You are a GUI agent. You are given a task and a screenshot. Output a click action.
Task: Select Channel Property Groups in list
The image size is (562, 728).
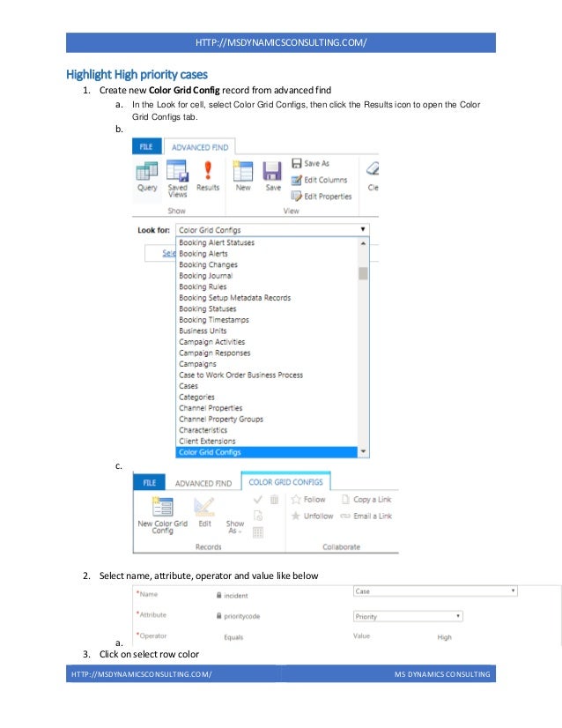coord(221,419)
